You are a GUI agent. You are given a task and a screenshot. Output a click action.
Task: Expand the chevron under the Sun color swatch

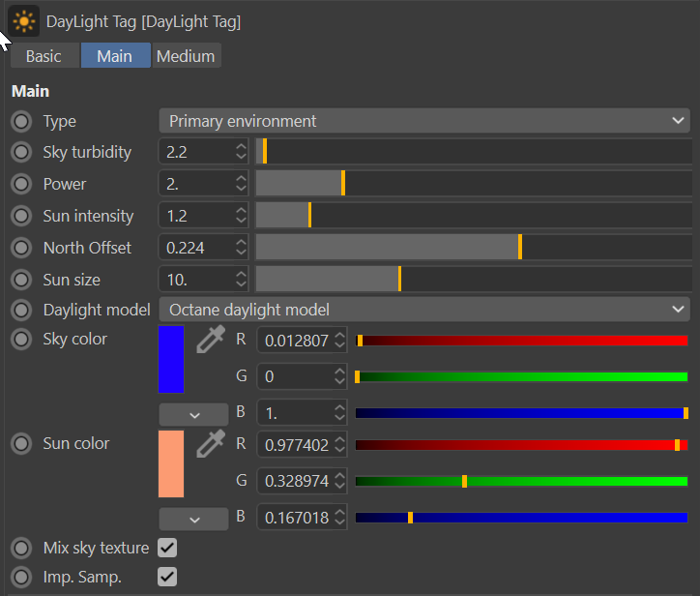(x=194, y=519)
